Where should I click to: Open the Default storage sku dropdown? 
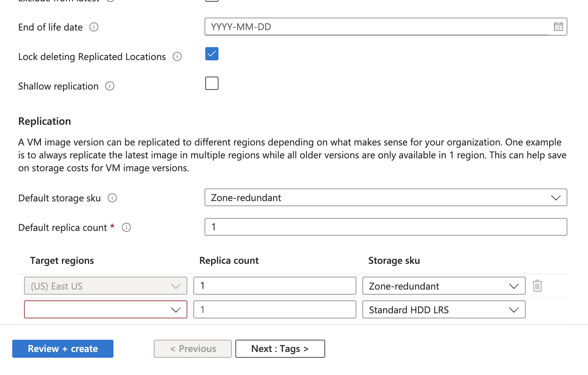click(x=386, y=197)
